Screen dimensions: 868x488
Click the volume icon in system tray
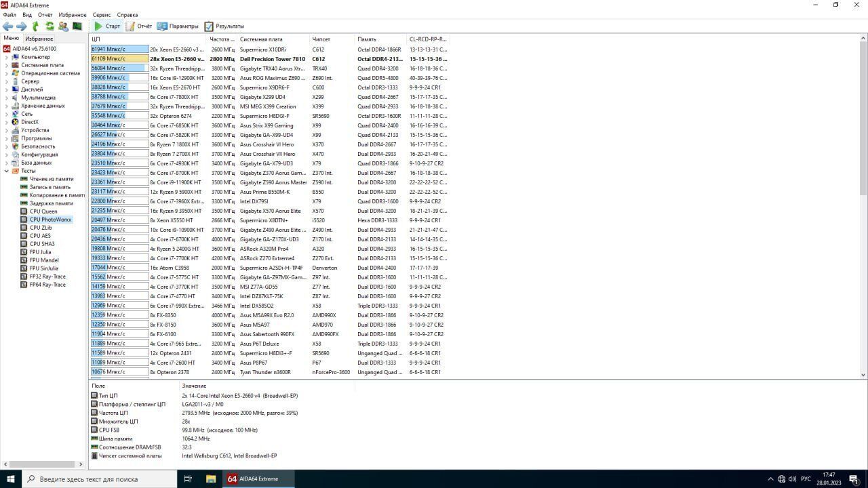[x=793, y=479]
